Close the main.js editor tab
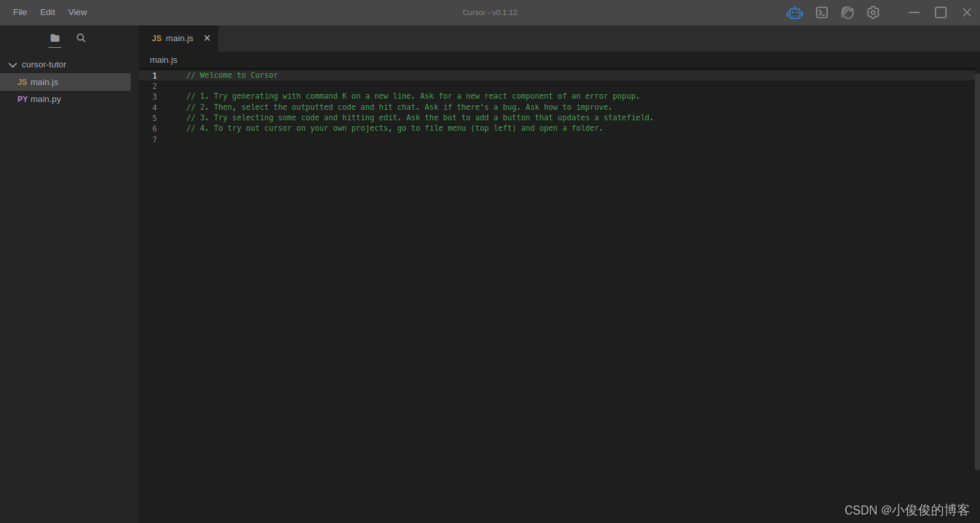980x523 pixels. click(207, 38)
